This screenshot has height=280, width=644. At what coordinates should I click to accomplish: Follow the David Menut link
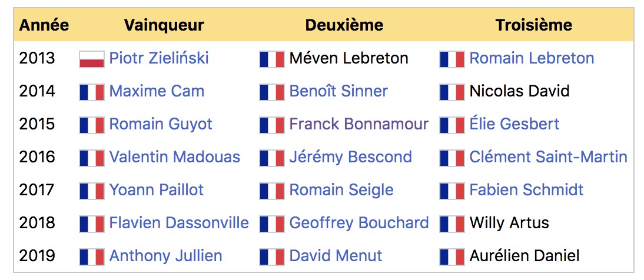[336, 256]
